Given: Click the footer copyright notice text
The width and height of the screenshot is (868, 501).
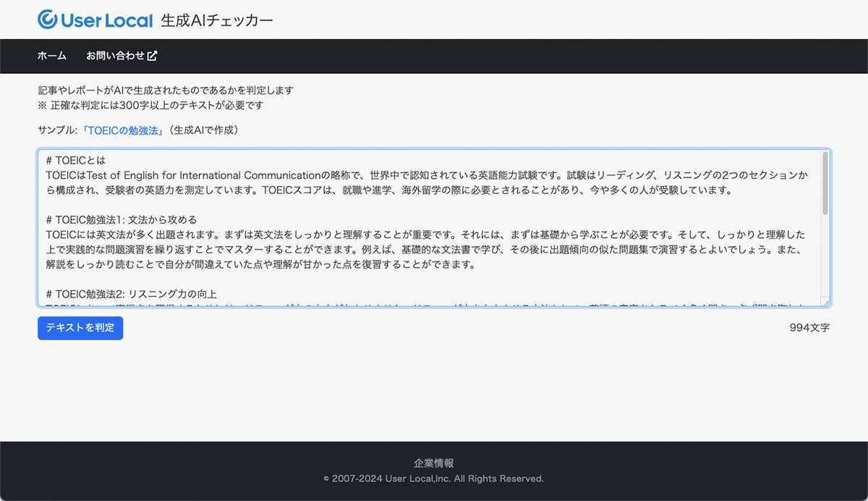Looking at the screenshot, I should (x=434, y=479).
